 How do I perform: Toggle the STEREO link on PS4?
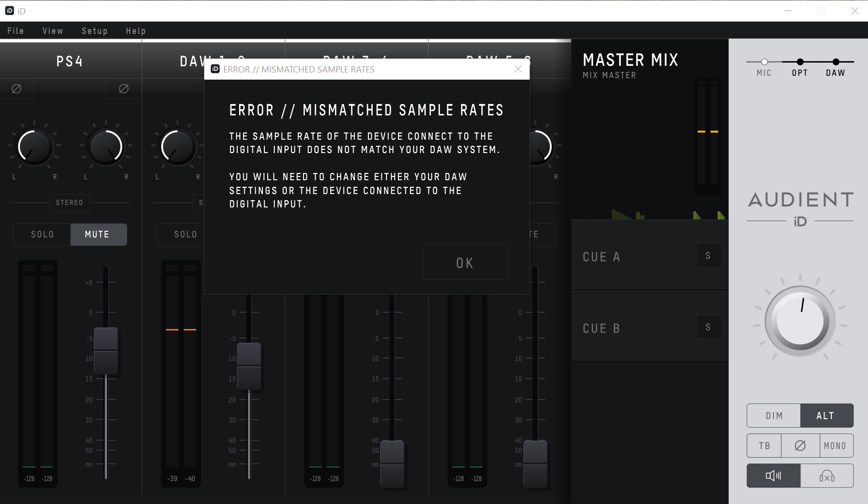pyautogui.click(x=70, y=203)
